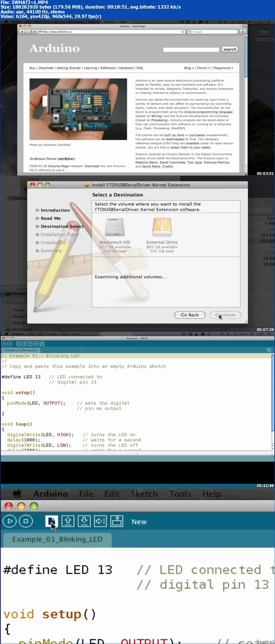This screenshot has height=644, width=275.
Task: Click the Safari URL address field
Action: coord(111,32)
